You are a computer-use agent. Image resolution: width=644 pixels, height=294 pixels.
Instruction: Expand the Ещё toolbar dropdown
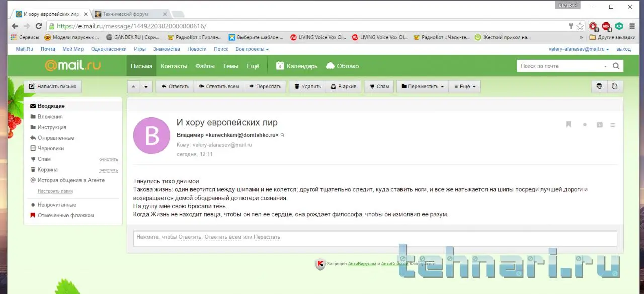[x=465, y=86]
